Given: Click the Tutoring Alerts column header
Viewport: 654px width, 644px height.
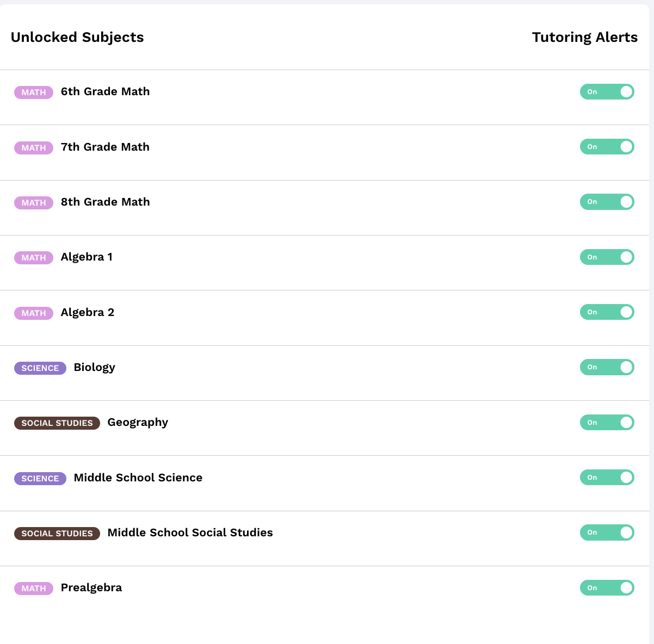Looking at the screenshot, I should click(584, 38).
